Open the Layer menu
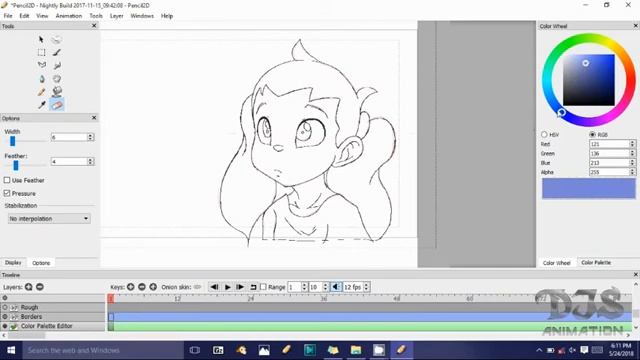 (116, 16)
